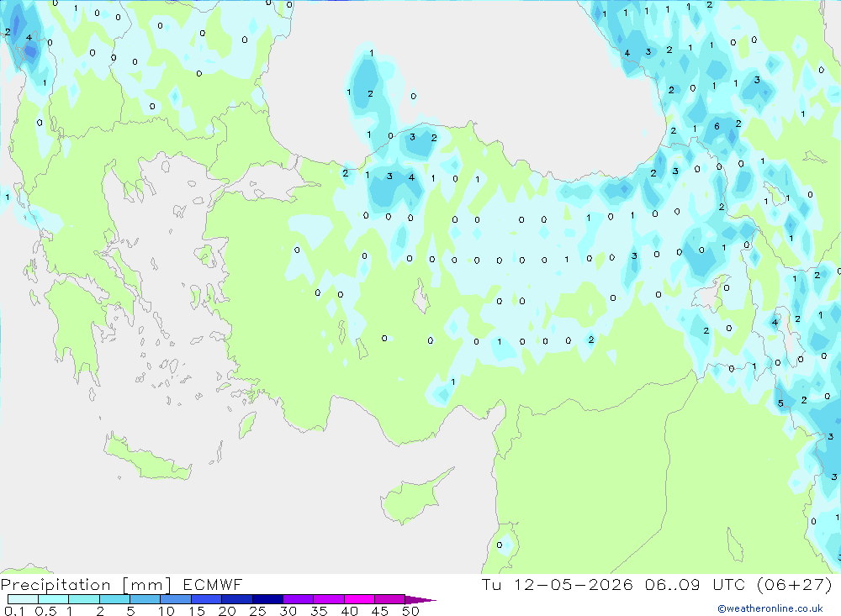Click the '35' legend scale label
This screenshot has width=841, height=616.
coord(319,611)
